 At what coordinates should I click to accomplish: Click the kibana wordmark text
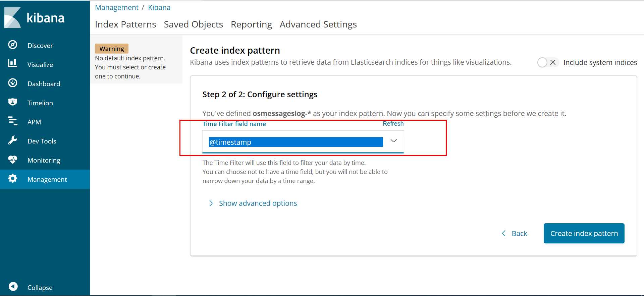tap(45, 18)
